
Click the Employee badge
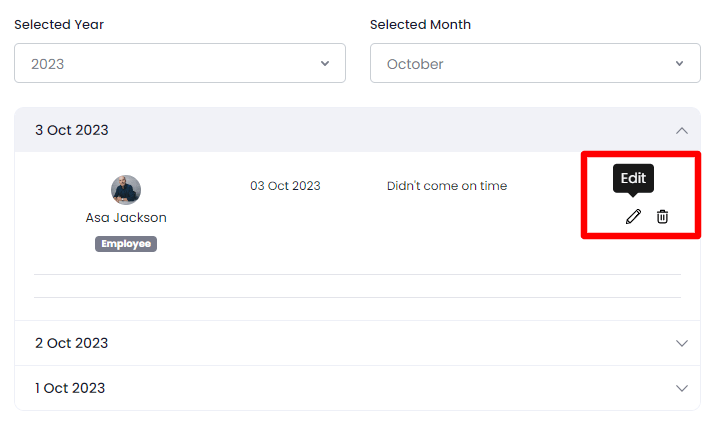(126, 243)
